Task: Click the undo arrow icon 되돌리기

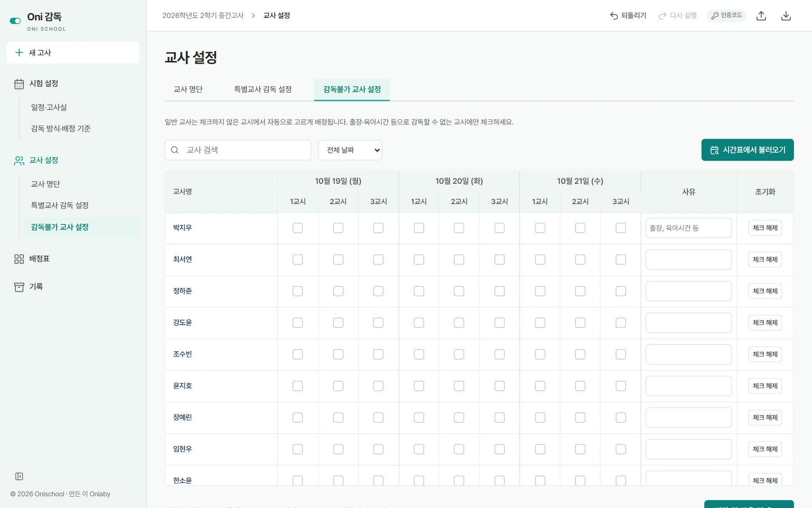Action: [x=614, y=16]
